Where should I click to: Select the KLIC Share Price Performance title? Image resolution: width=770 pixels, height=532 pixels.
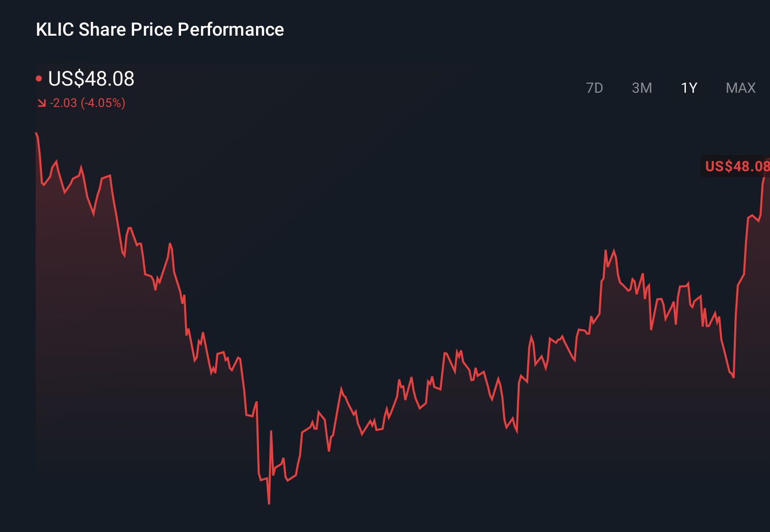pos(159,29)
